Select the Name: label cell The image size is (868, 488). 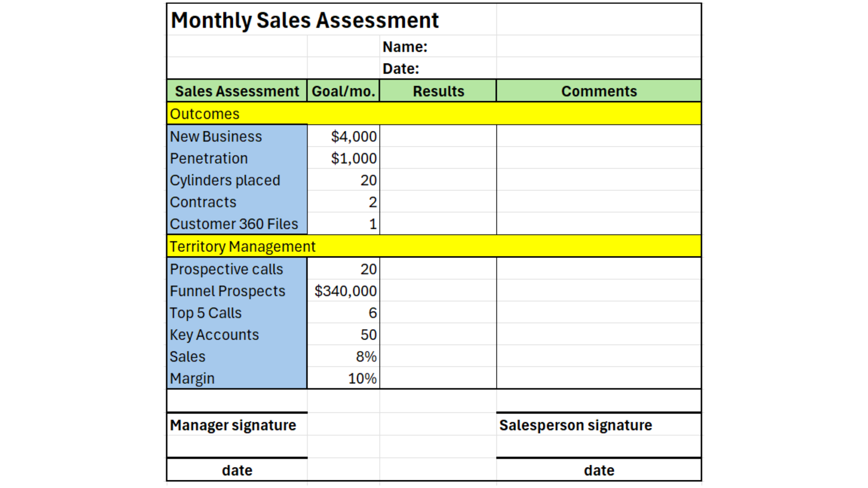click(438, 46)
